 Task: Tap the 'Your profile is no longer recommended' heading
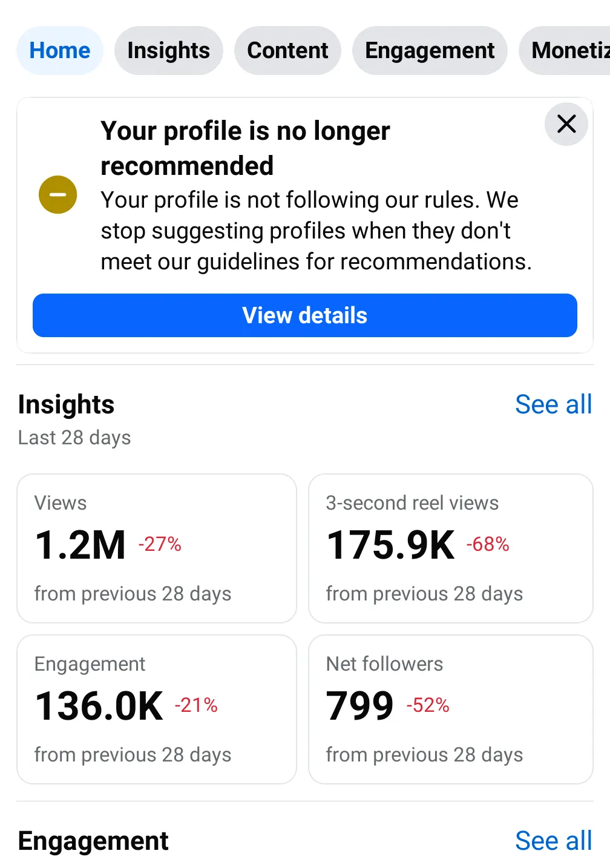click(245, 148)
